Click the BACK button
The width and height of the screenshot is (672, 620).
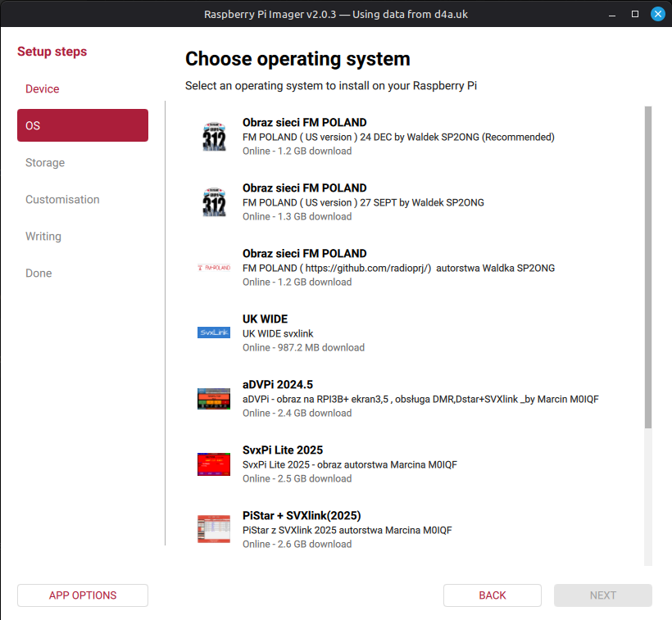click(x=492, y=595)
